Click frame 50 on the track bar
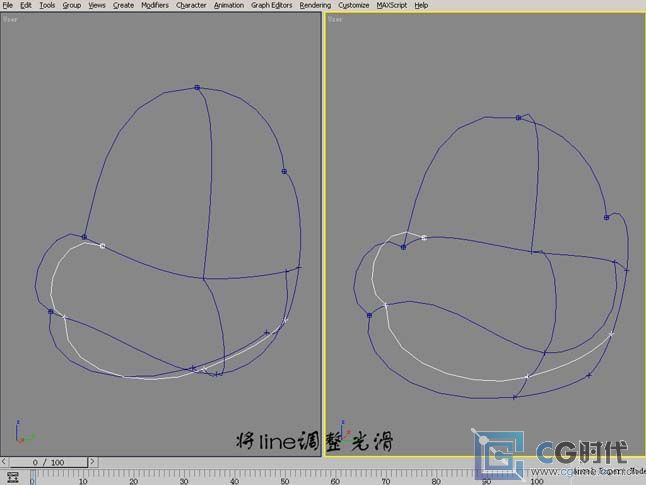Image resolution: width=646 pixels, height=485 pixels. 285,477
